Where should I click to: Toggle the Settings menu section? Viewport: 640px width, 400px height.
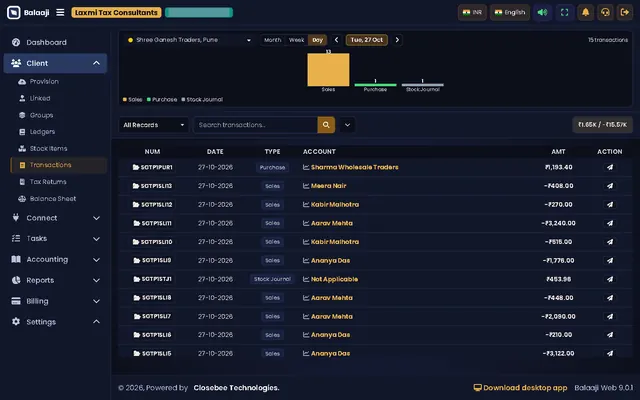coord(55,322)
